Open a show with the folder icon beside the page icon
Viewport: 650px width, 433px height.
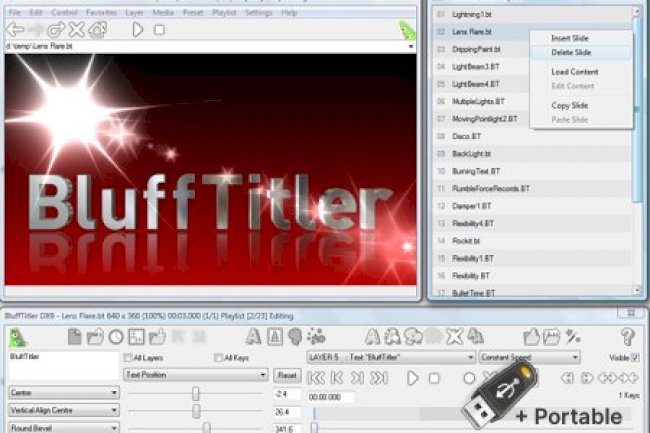(95, 337)
